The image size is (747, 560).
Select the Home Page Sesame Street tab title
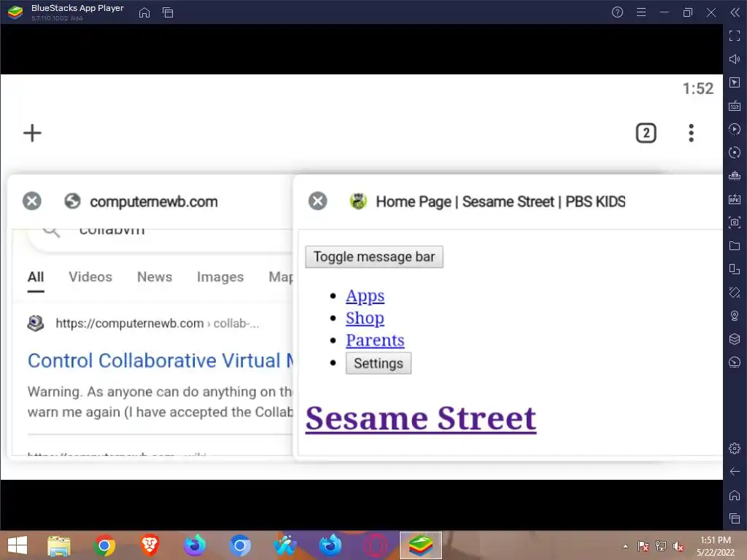click(x=500, y=201)
